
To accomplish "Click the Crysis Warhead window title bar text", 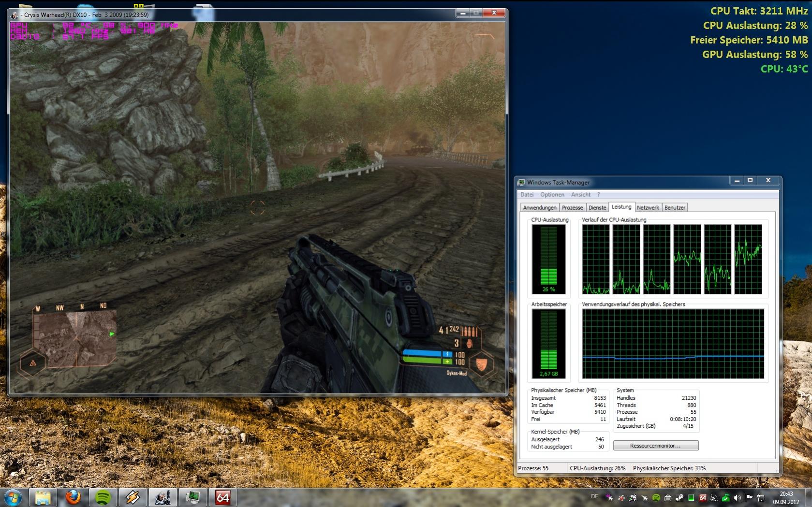I will [86, 15].
